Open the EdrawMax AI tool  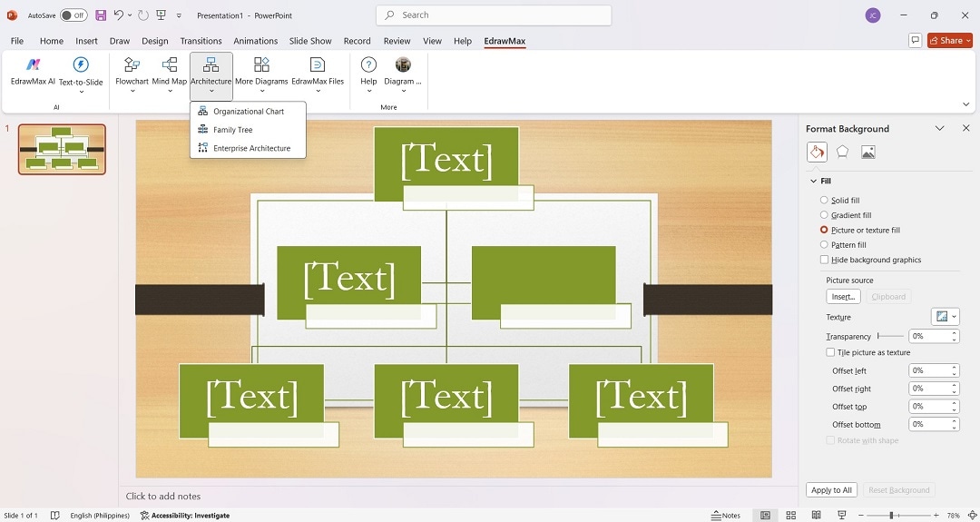(x=34, y=71)
